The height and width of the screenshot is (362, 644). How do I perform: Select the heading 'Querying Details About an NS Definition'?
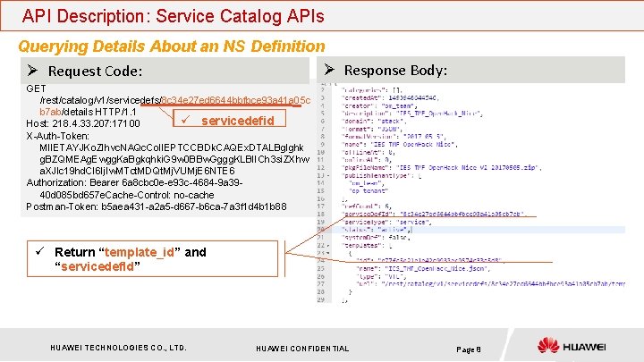coord(172,46)
